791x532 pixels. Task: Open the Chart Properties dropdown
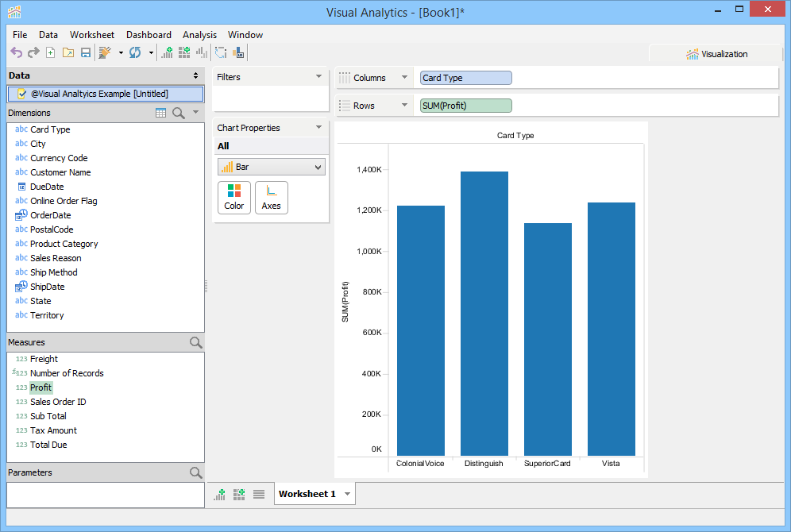[318, 128]
